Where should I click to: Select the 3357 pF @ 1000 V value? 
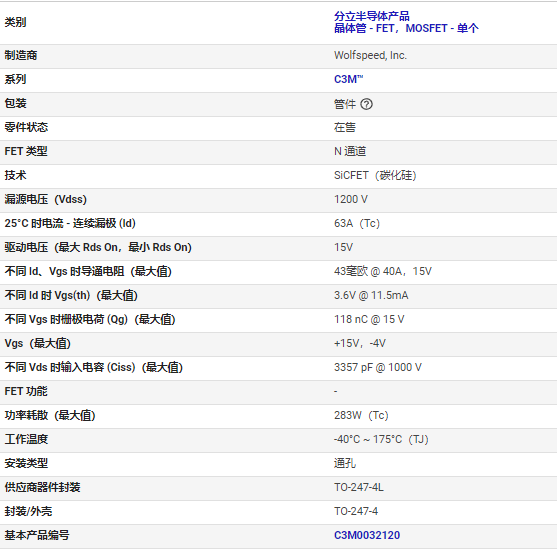coord(378,367)
